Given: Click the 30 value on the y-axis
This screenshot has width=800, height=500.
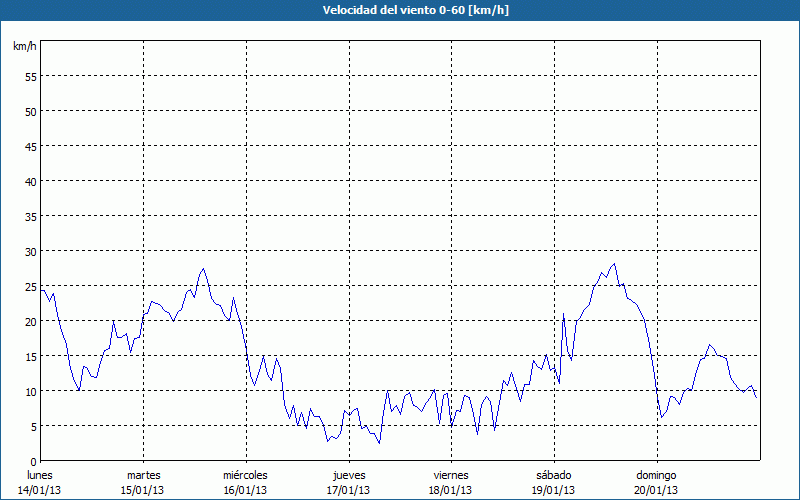Looking at the screenshot, I should [30, 251].
